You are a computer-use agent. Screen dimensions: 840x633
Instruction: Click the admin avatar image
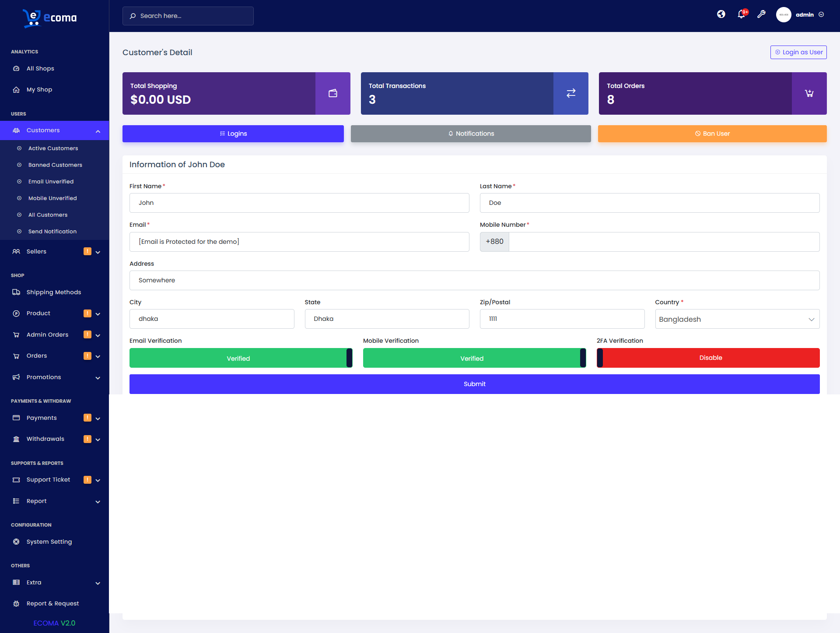(x=783, y=14)
